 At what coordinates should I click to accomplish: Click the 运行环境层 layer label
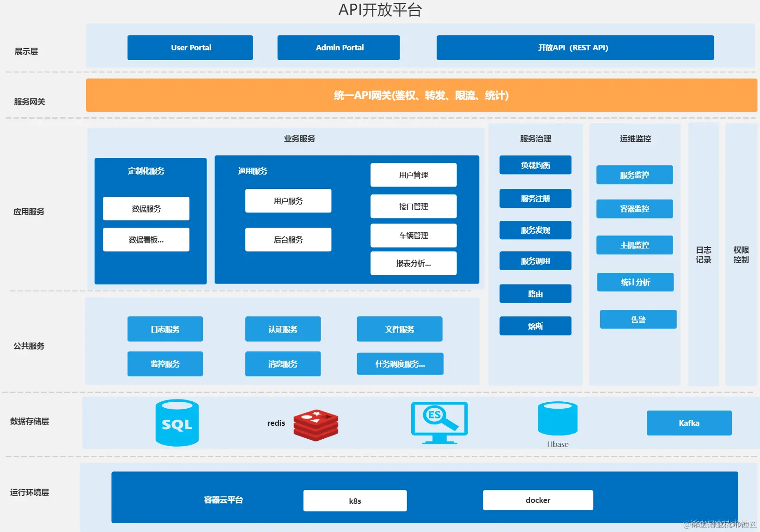click(x=30, y=492)
